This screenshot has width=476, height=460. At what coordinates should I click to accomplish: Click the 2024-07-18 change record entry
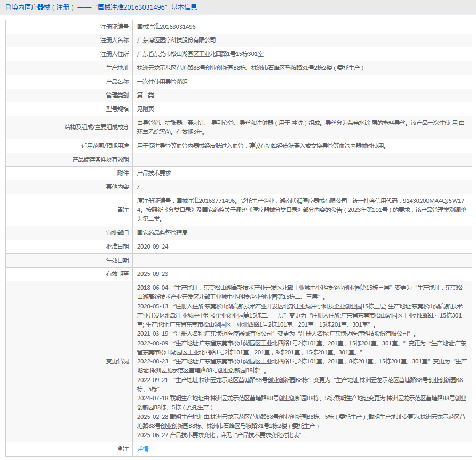coord(302,402)
